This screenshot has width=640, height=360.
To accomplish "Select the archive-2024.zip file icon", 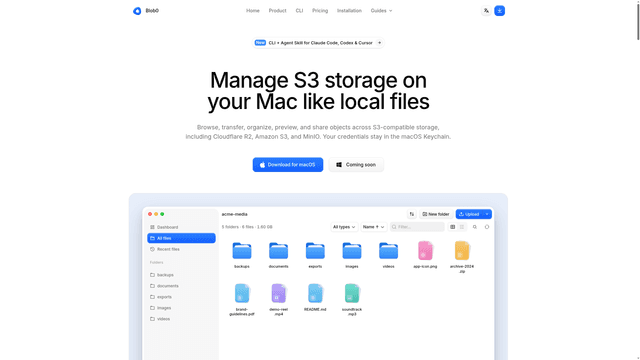I will tap(462, 250).
